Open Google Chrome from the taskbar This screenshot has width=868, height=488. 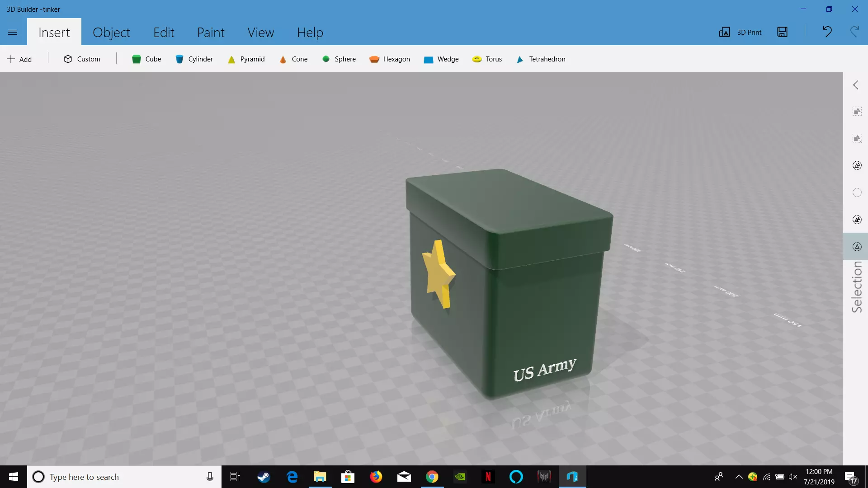(x=432, y=477)
